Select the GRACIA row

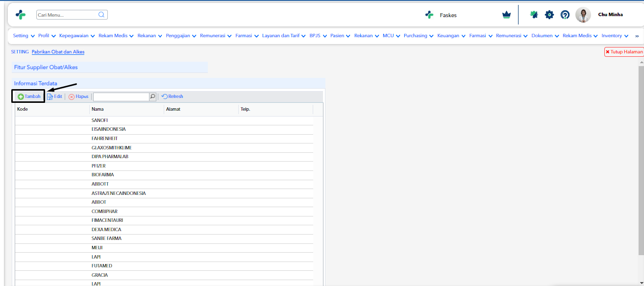click(x=164, y=275)
